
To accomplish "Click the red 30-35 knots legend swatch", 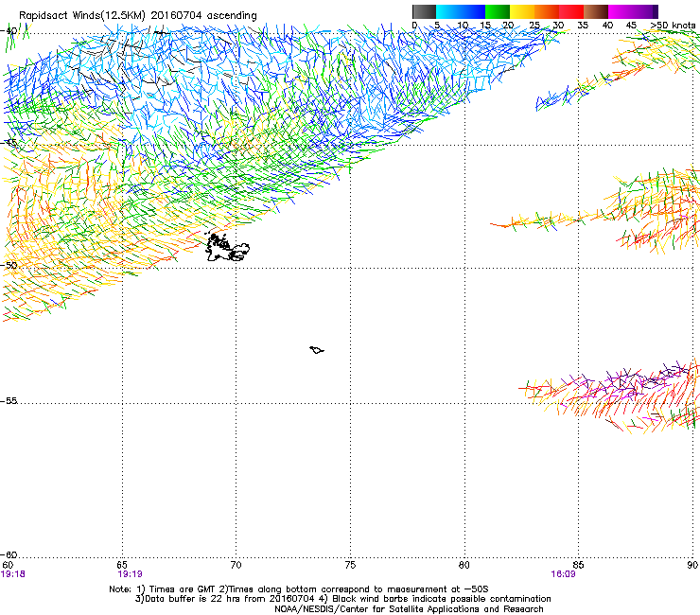I will tap(571, 11).
